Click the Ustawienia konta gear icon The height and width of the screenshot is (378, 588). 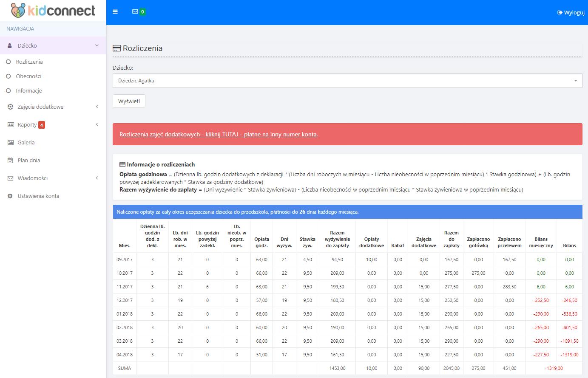click(x=10, y=196)
